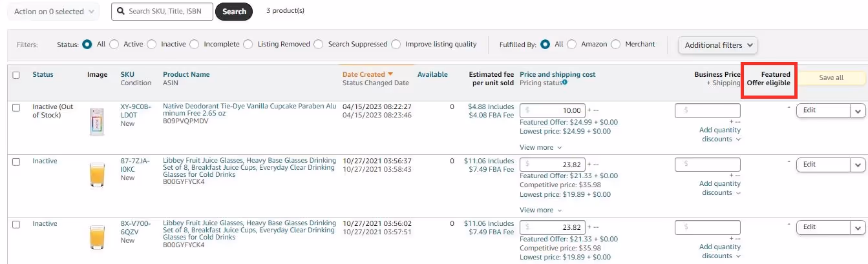The height and width of the screenshot is (264, 868).
Task: Expand View more under Native Deodorant pricing
Action: coord(541,147)
